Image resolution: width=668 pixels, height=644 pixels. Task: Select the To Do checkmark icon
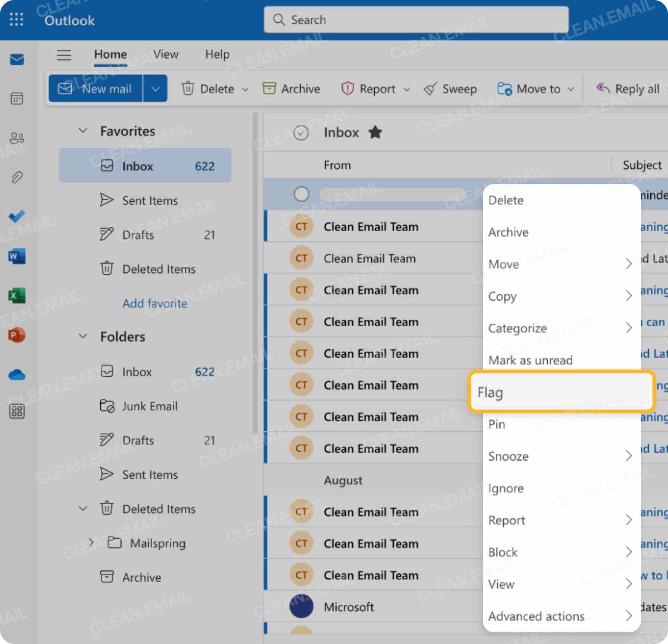pos(17,217)
